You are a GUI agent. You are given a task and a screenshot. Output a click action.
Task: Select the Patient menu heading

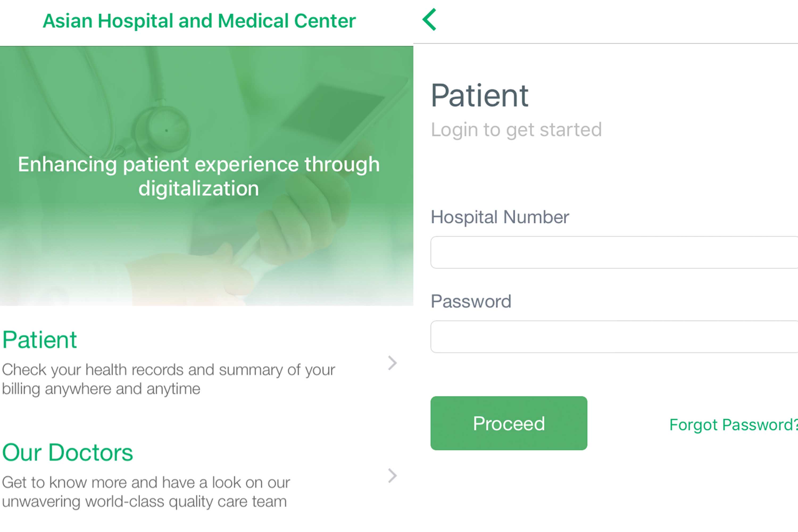click(x=40, y=340)
